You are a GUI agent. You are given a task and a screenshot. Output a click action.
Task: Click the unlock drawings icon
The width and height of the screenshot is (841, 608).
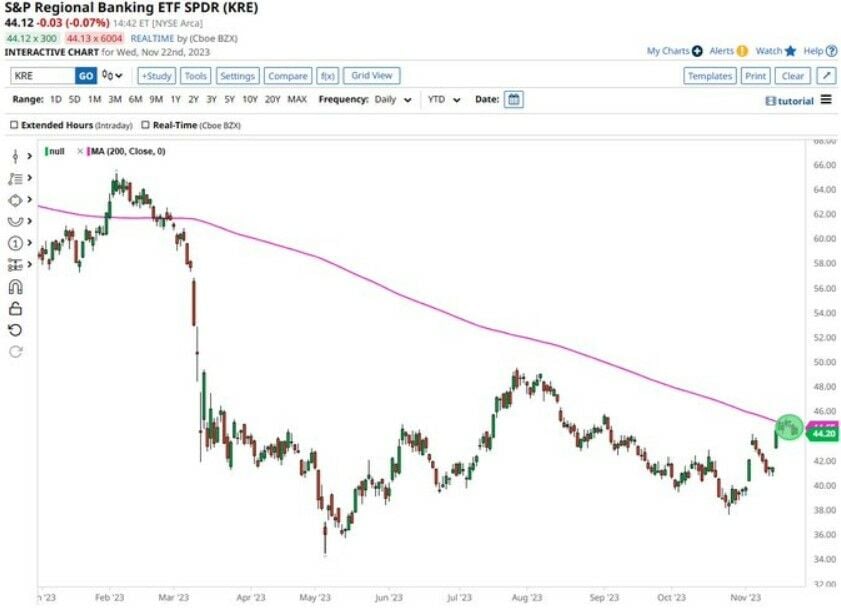(x=15, y=309)
